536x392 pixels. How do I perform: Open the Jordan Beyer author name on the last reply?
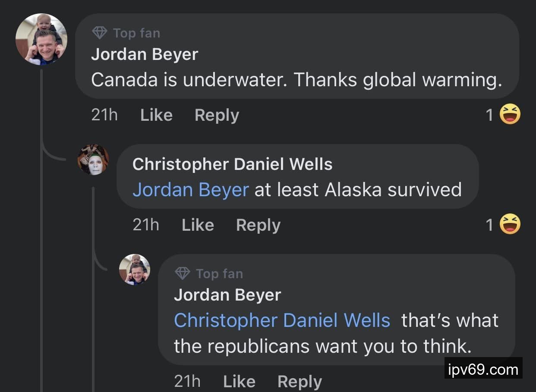pyautogui.click(x=227, y=295)
